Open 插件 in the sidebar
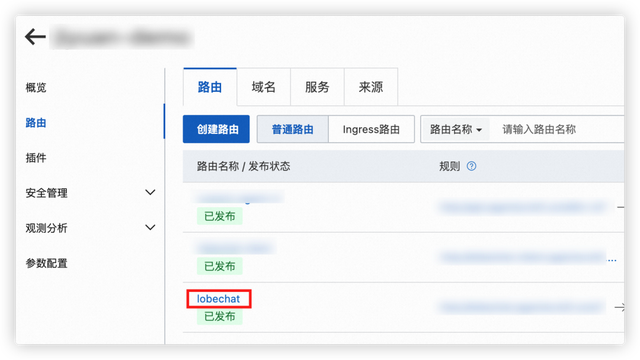The height and width of the screenshot is (360, 640). click(x=36, y=158)
